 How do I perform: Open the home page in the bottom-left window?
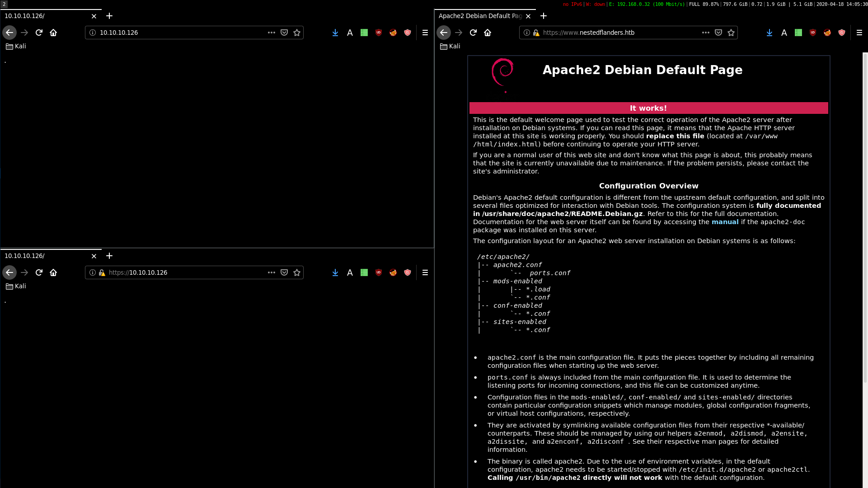(x=53, y=272)
